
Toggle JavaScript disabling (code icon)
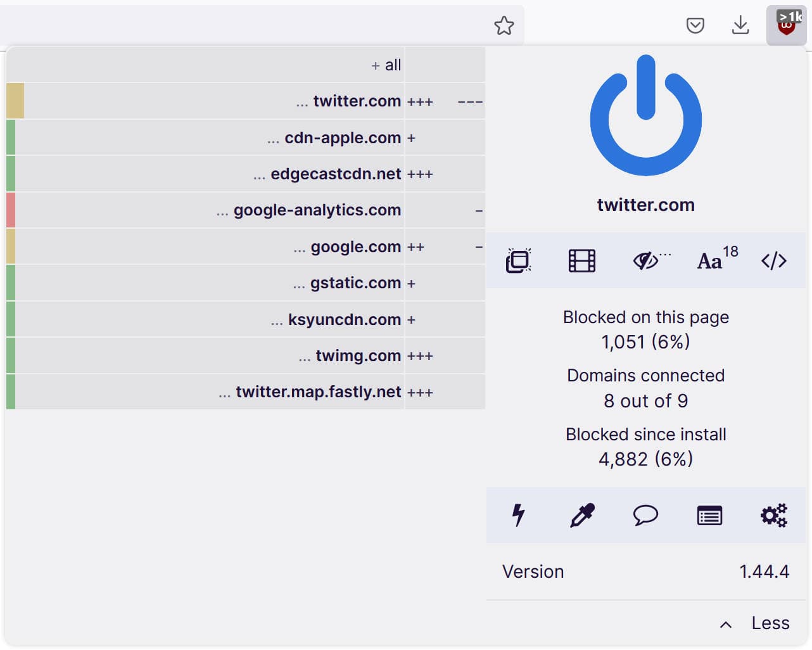click(773, 260)
